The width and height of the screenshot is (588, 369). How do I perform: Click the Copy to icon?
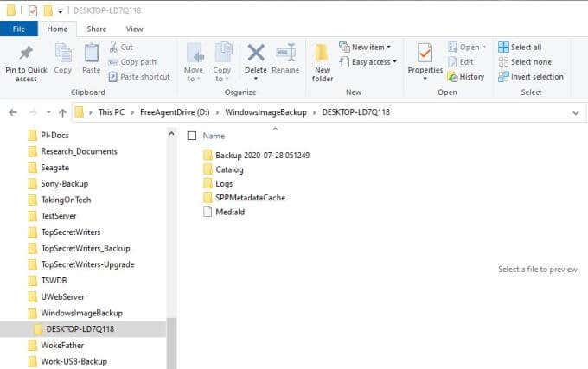223,54
